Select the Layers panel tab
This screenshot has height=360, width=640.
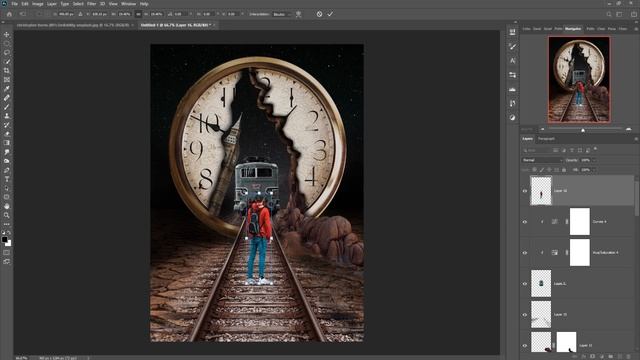coord(527,139)
